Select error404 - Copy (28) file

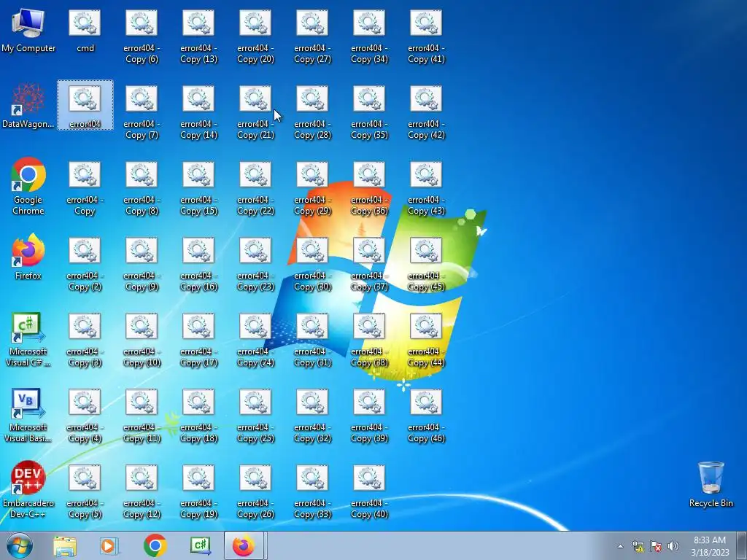coord(312,113)
